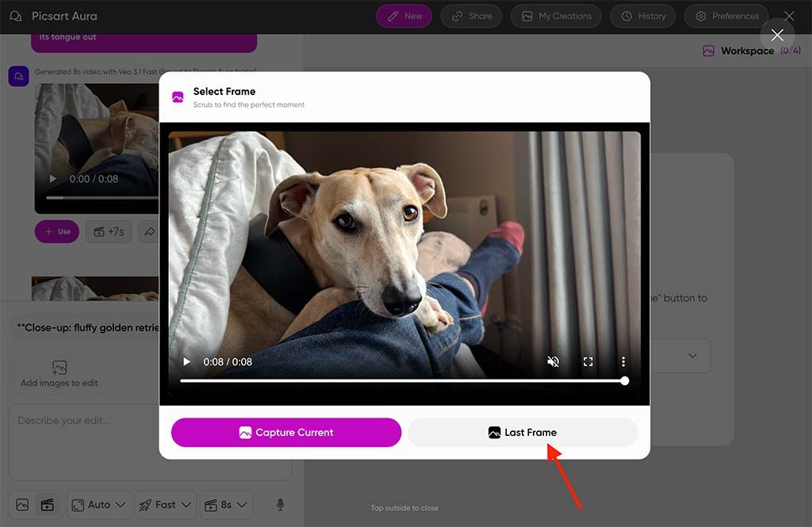The image size is (812, 527).
Task: Click the Capture Current button
Action: coord(285,432)
